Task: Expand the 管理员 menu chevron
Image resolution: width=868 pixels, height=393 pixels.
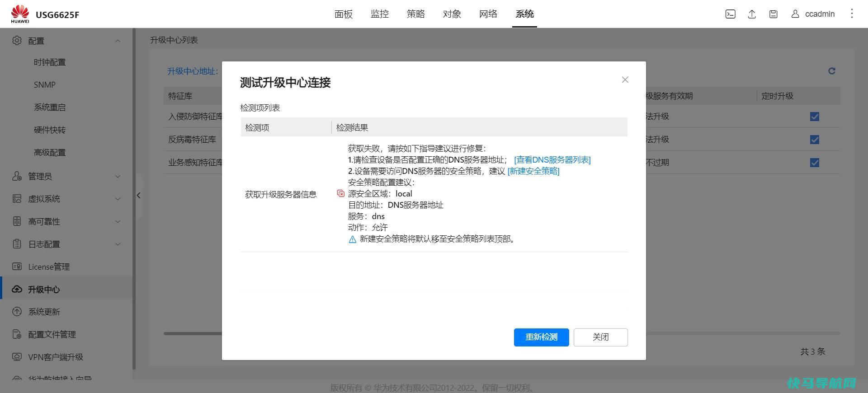Action: coord(118,176)
